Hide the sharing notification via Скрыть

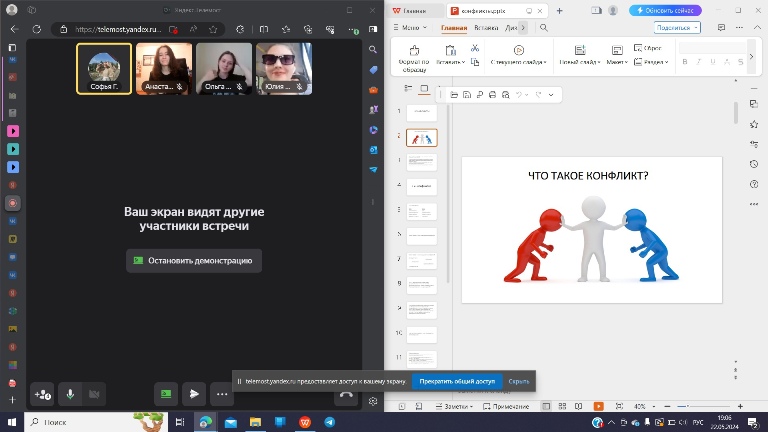pyautogui.click(x=518, y=381)
